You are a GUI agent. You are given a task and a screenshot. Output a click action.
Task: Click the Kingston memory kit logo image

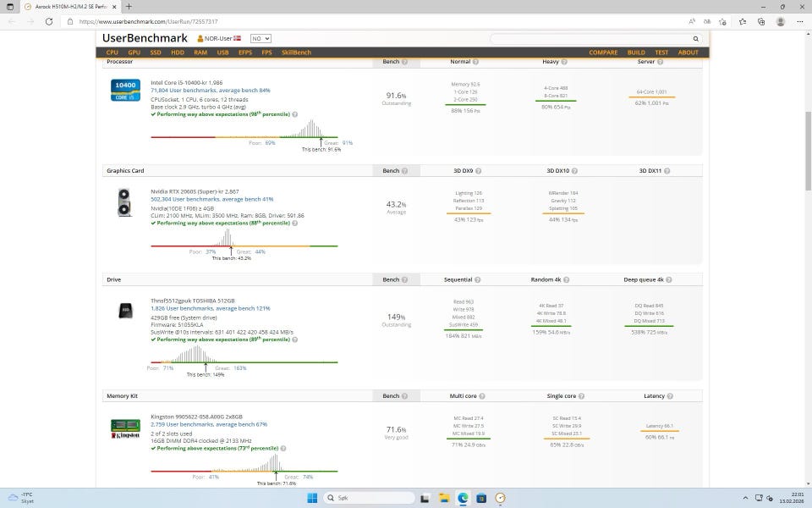(125, 428)
